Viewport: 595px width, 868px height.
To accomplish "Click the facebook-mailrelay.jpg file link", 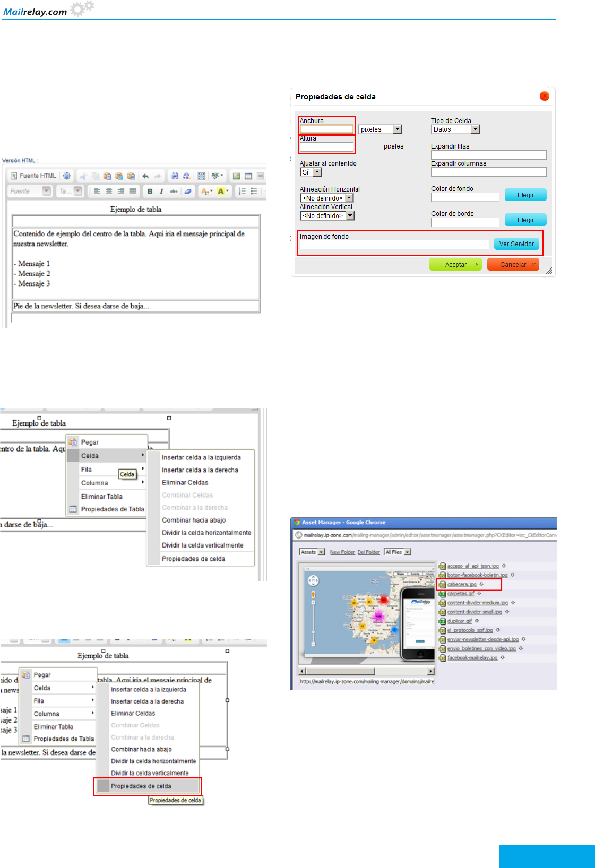I will pos(472,658).
